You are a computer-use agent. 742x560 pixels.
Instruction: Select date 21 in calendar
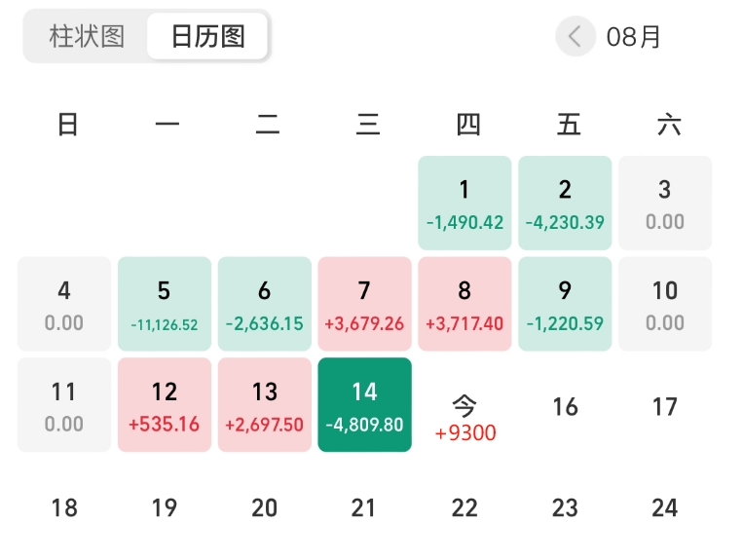[x=364, y=507]
